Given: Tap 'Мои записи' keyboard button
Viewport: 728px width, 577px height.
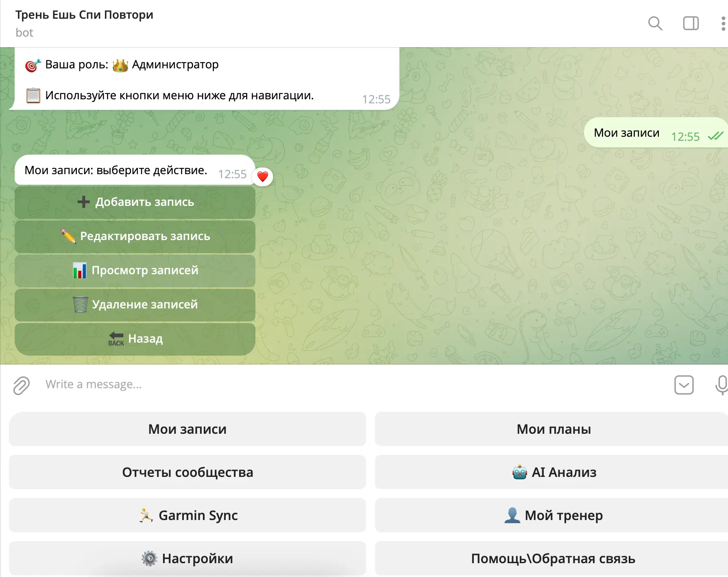Looking at the screenshot, I should [187, 429].
